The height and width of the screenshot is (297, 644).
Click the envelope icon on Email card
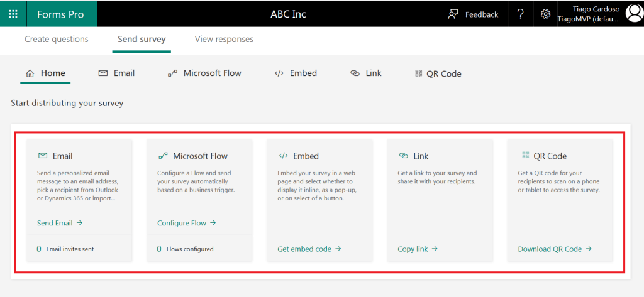(x=43, y=156)
